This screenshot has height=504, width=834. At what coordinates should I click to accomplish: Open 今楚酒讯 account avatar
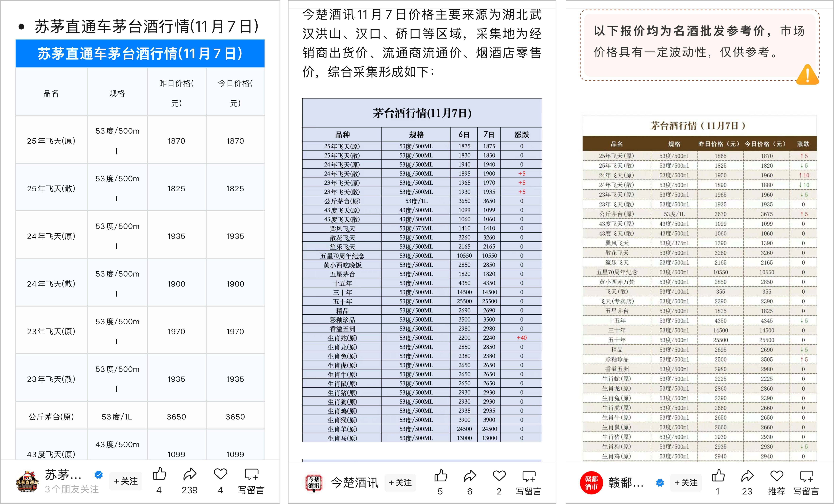point(314,483)
